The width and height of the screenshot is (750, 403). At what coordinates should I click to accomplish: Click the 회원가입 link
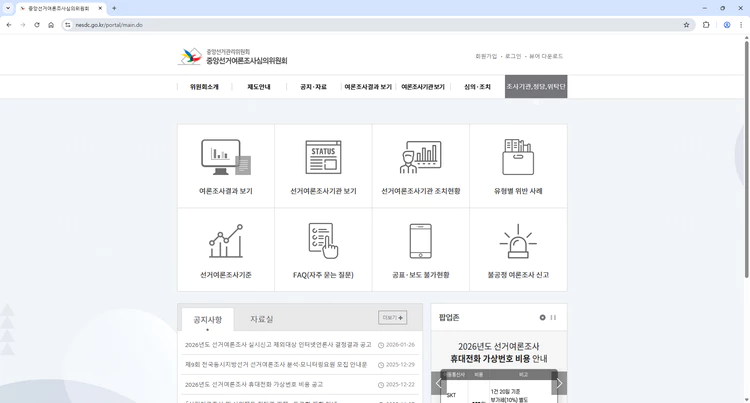click(x=486, y=56)
